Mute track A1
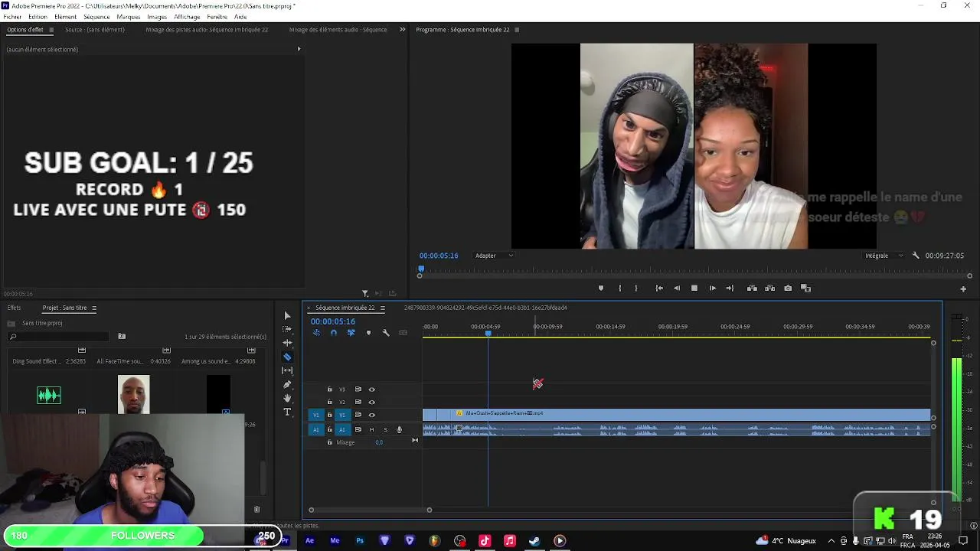Viewport: 980px width, 551px height. click(372, 429)
